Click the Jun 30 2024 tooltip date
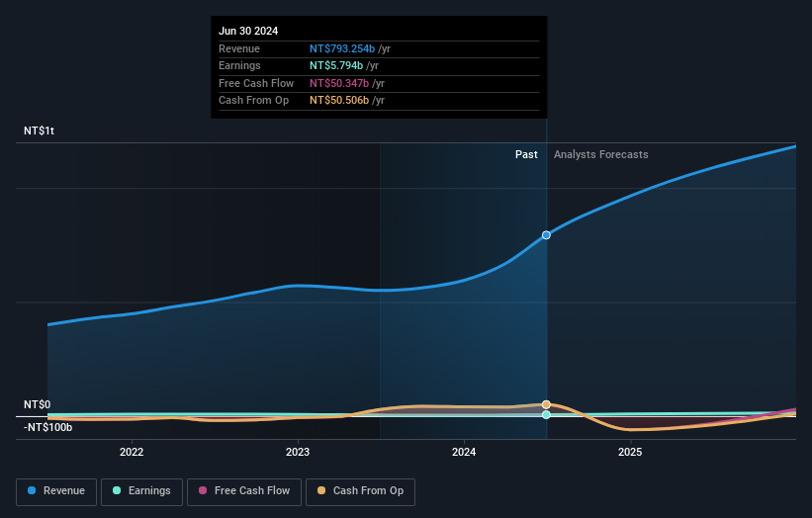Image resolution: width=812 pixels, height=518 pixels. pos(248,31)
